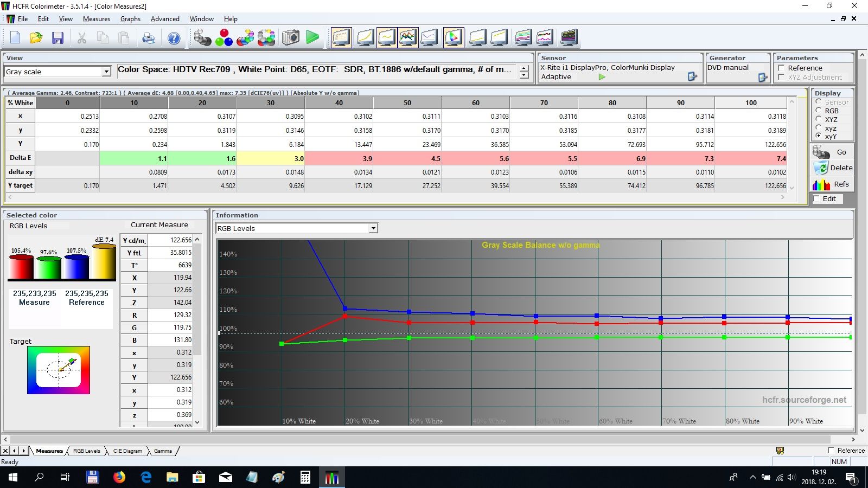
Task: Open luminance graph view (yellow curve monitor)
Action: (365, 37)
